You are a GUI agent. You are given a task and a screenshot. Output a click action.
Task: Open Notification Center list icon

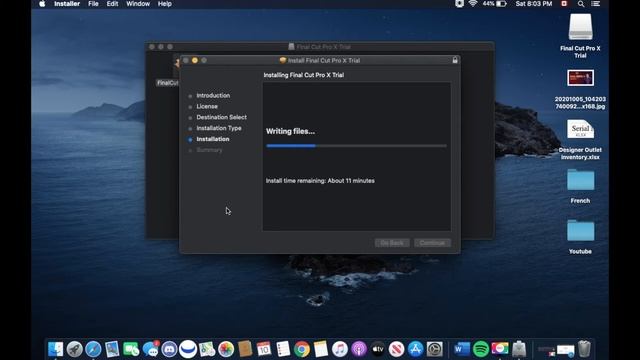click(596, 4)
